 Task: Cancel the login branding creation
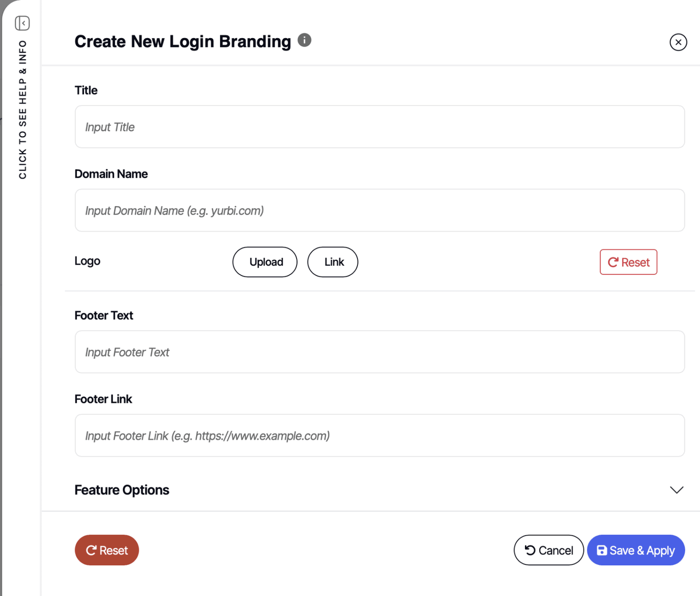[548, 550]
